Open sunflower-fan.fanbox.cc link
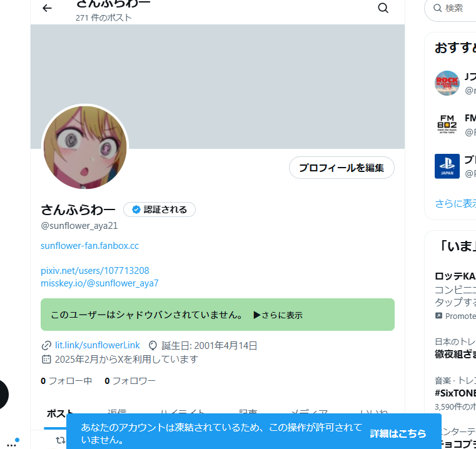The width and height of the screenshot is (476, 449). 89,246
